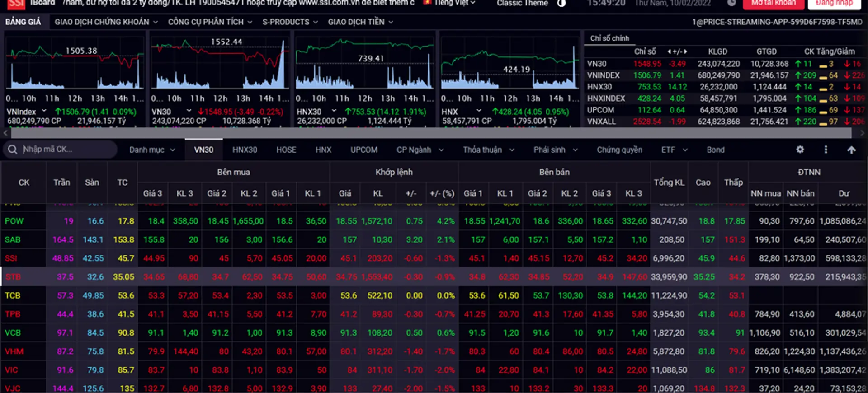Select the BẢNG GIÁ menu tab
Image resolution: width=868 pixels, height=393 pixels.
point(23,22)
